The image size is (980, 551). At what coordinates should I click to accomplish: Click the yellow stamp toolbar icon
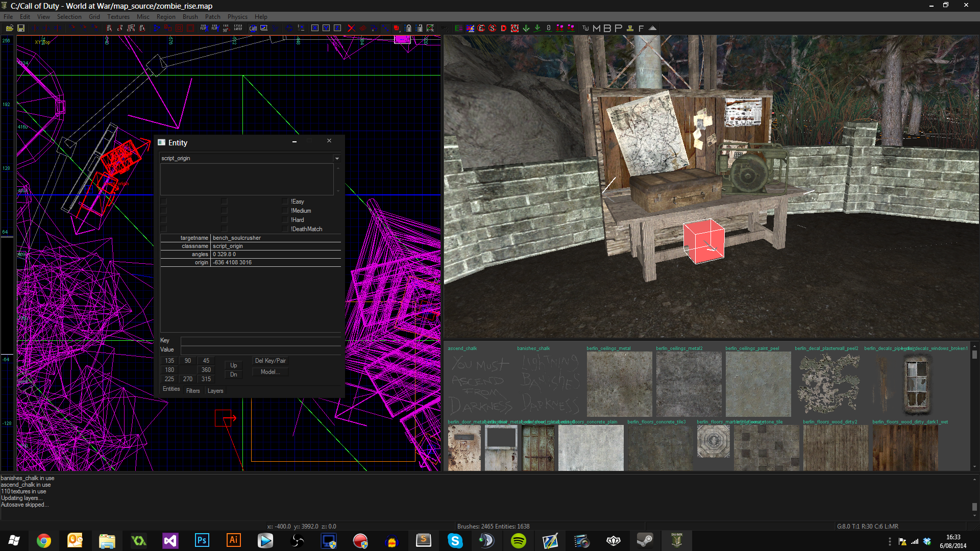(630, 28)
